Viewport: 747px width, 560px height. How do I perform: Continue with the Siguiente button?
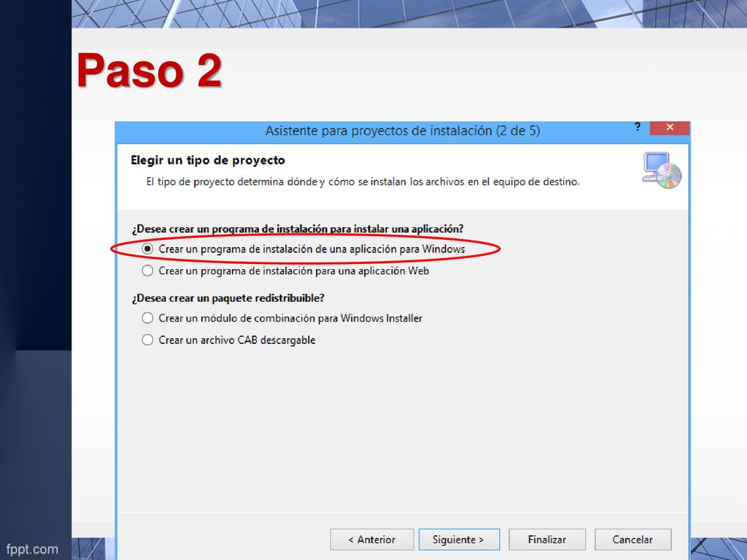(459, 540)
